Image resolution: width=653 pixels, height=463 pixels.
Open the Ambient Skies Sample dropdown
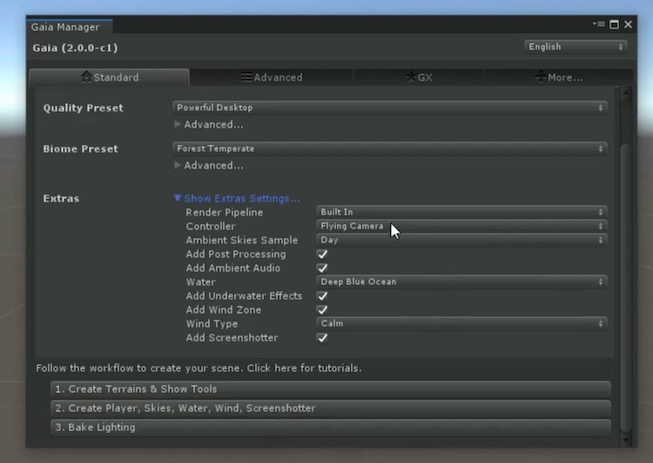461,240
